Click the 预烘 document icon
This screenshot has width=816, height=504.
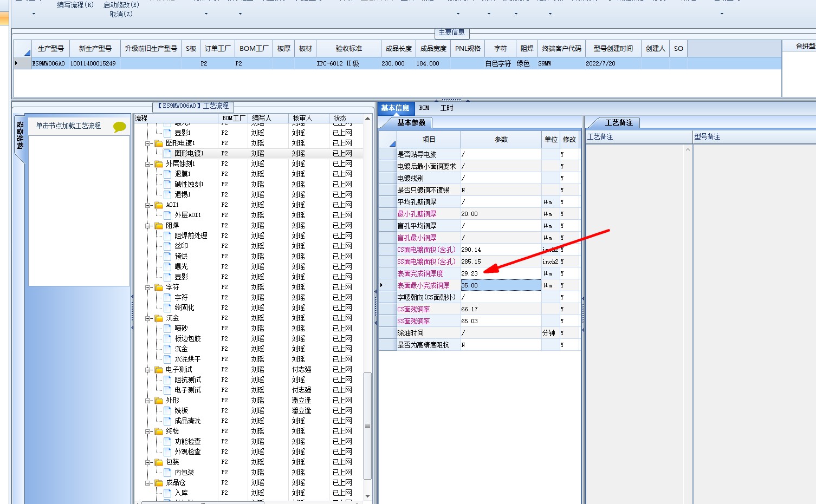167,256
